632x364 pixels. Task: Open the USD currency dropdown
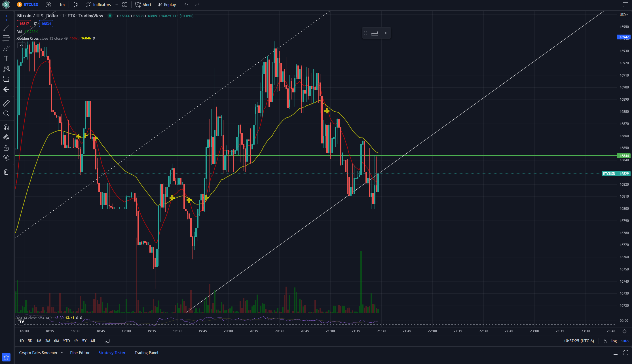click(624, 15)
